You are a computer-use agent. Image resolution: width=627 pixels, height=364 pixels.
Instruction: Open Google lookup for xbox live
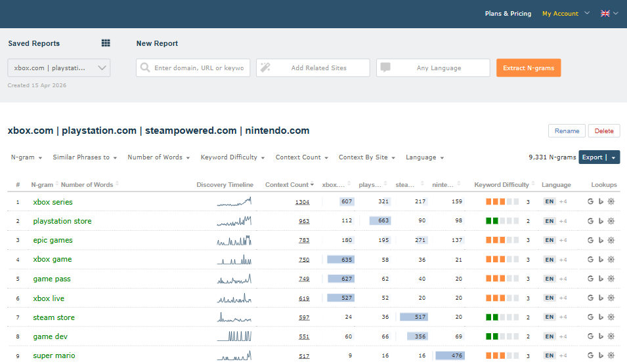tap(590, 298)
